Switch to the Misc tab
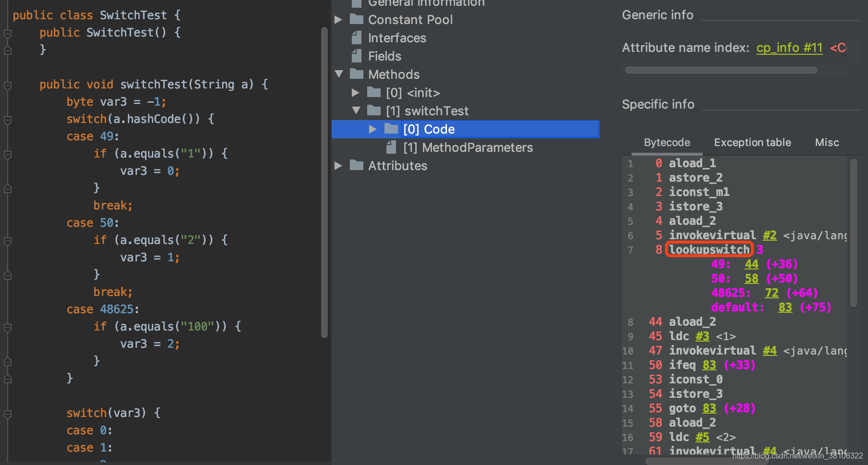Image resolution: width=868 pixels, height=465 pixels. 827,143
